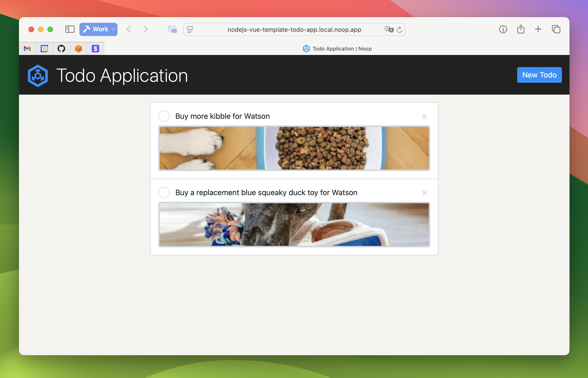Viewport: 588px width, 378px height.
Task: Click the page website settings icon
Action: (x=190, y=29)
